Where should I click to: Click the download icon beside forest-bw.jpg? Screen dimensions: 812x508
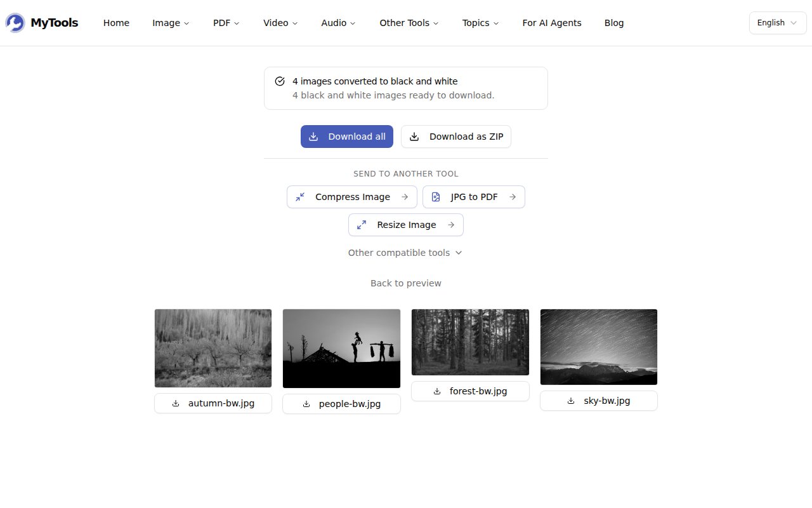point(437,391)
